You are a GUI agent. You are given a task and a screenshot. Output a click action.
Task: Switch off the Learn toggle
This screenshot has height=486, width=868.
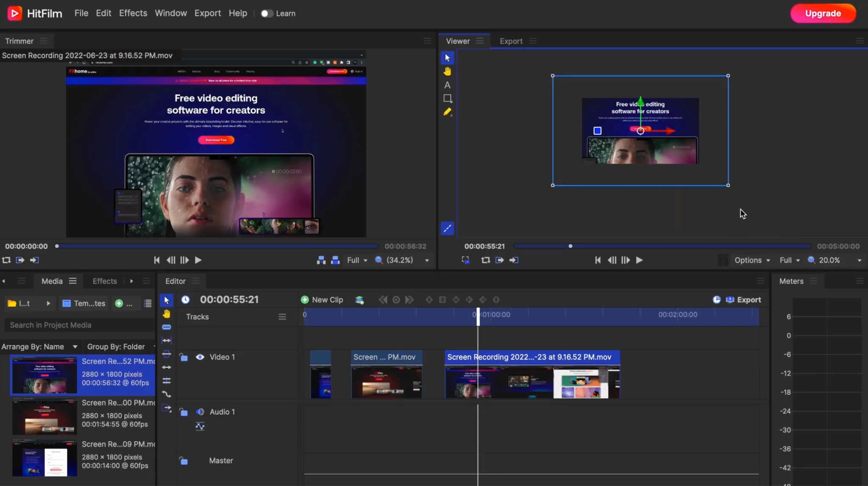(x=267, y=13)
